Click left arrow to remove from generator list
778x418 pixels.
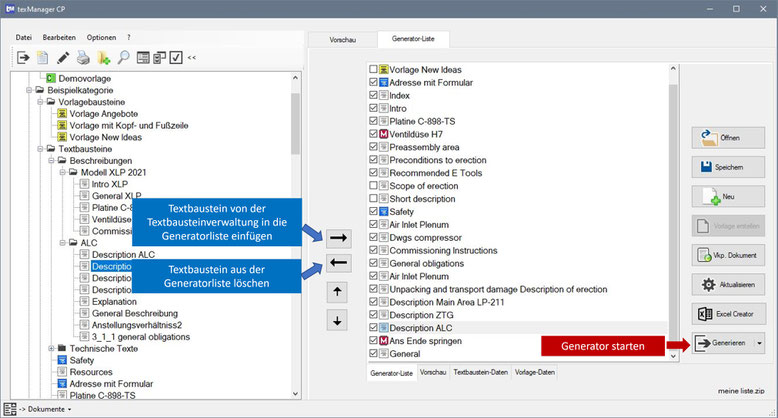click(x=338, y=263)
